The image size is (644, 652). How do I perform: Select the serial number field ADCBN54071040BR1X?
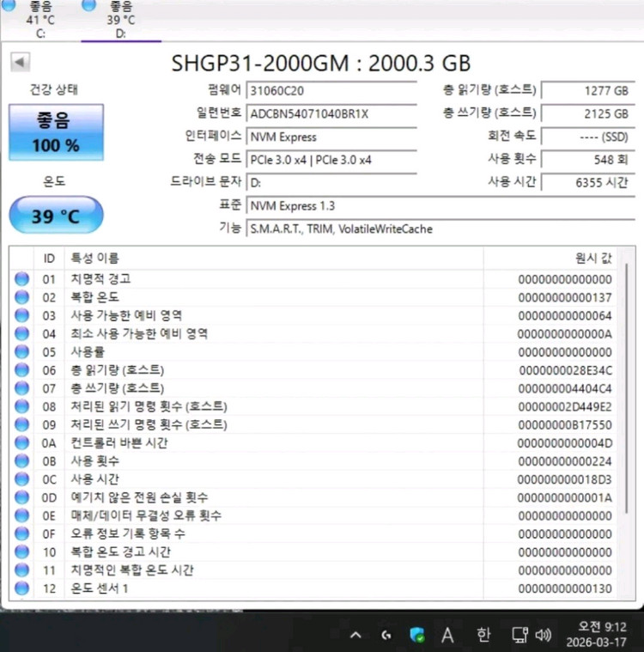[x=331, y=114]
